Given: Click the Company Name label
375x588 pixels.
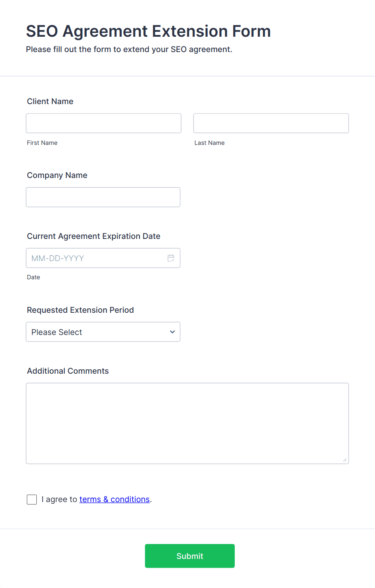Looking at the screenshot, I should (57, 175).
